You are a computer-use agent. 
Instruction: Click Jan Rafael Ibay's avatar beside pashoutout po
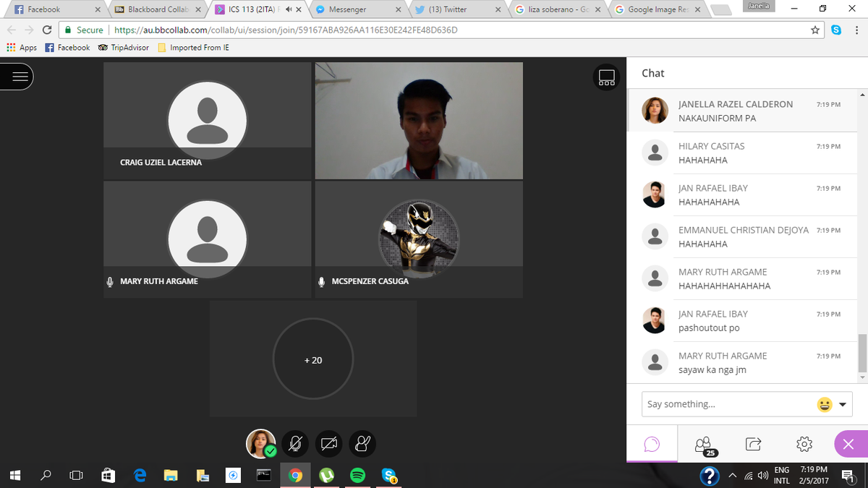point(655,320)
